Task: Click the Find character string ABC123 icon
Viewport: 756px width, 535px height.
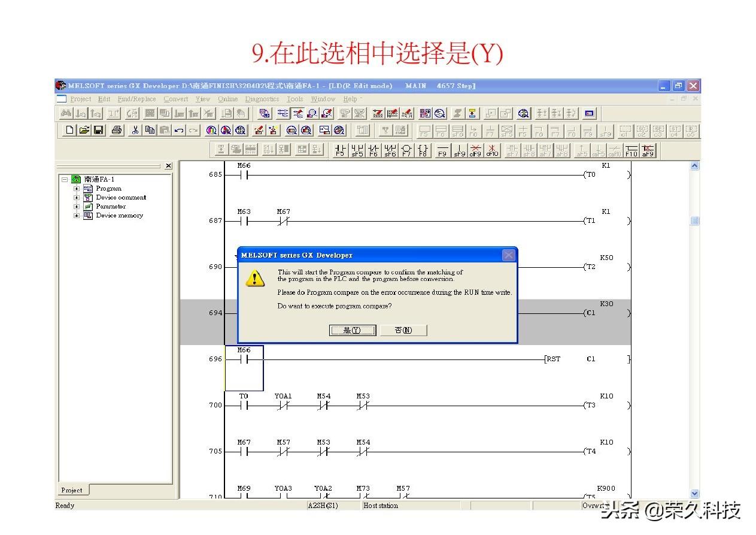Action: tap(240, 130)
